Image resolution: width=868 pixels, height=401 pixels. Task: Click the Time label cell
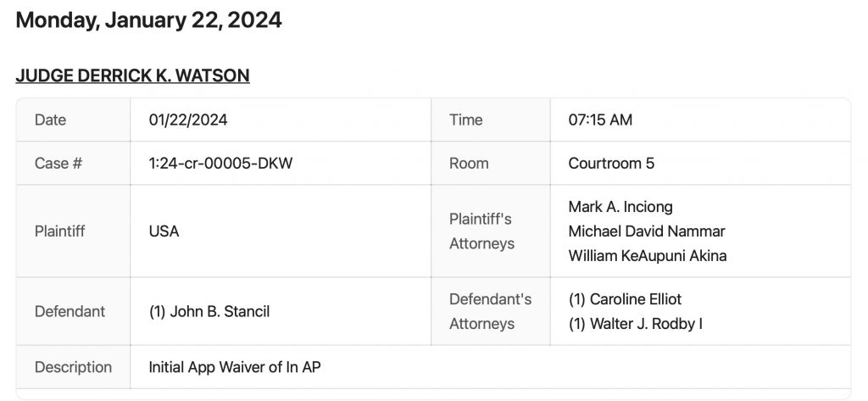466,120
